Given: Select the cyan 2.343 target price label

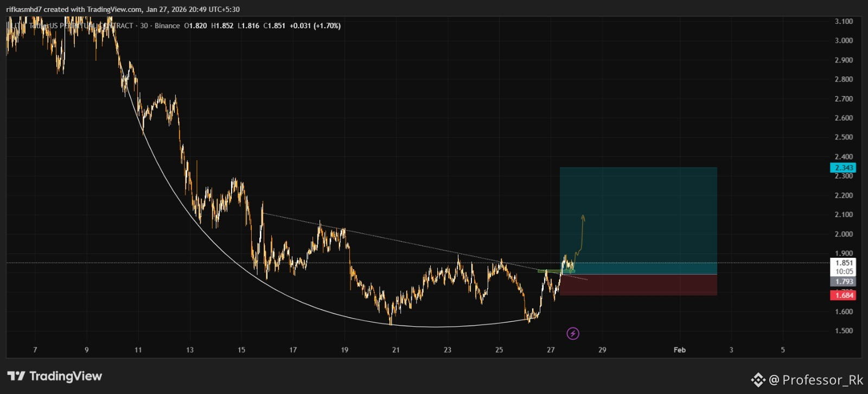Looking at the screenshot, I should 844,168.
